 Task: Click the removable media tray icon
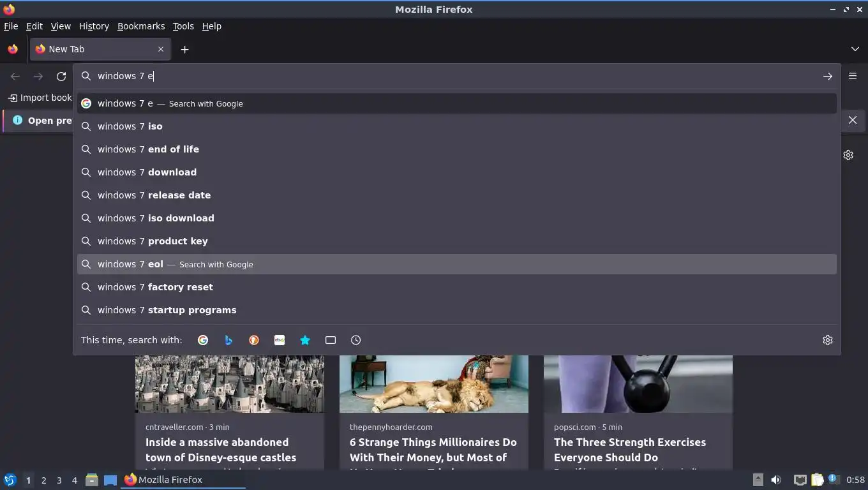[758, 480]
